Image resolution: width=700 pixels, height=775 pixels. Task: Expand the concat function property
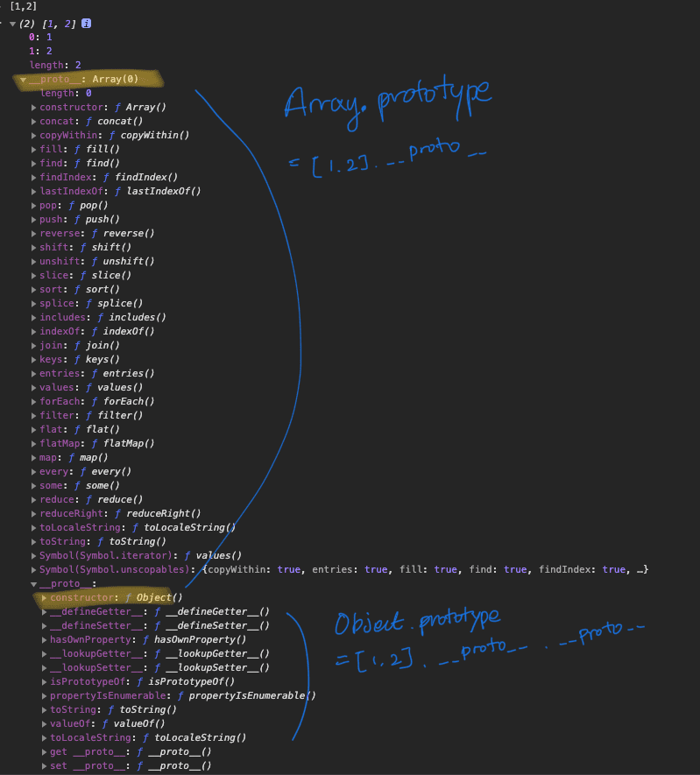coord(33,122)
